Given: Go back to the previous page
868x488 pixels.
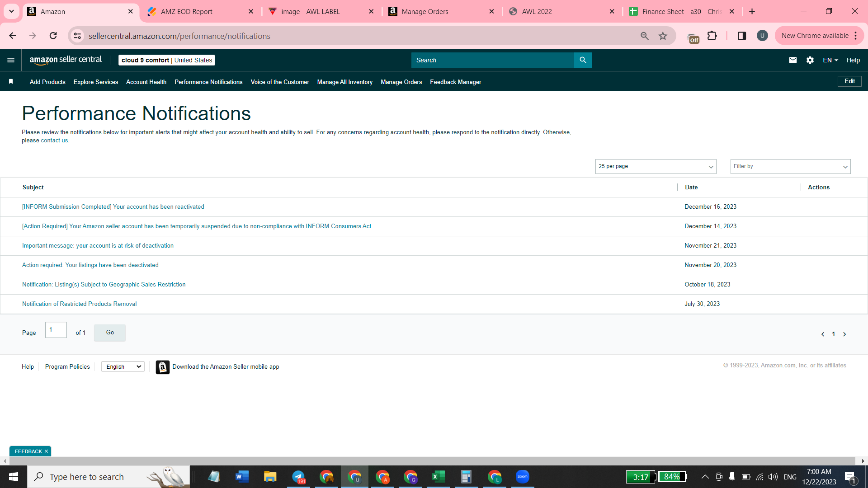Looking at the screenshot, I should click(13, 36).
